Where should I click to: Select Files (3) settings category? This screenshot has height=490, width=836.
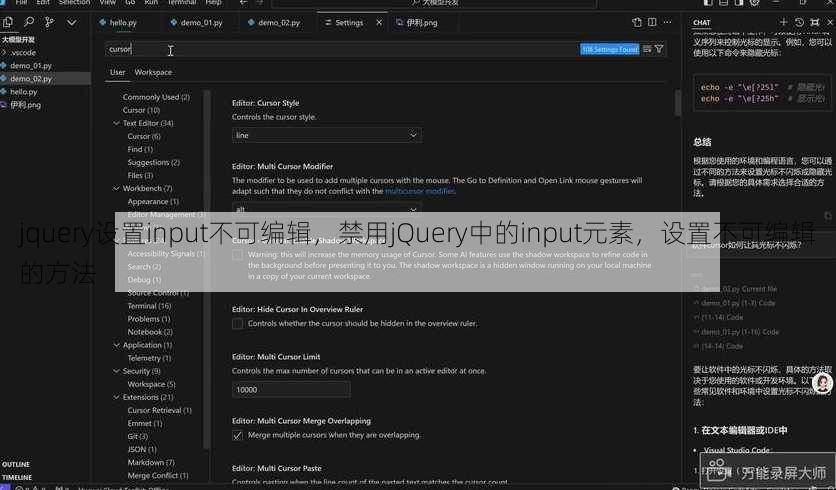point(140,175)
